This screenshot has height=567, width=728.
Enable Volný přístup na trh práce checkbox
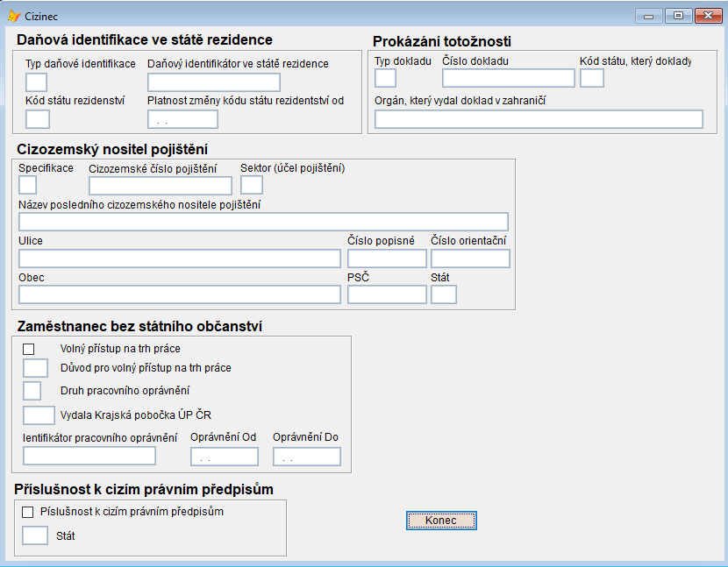29,349
